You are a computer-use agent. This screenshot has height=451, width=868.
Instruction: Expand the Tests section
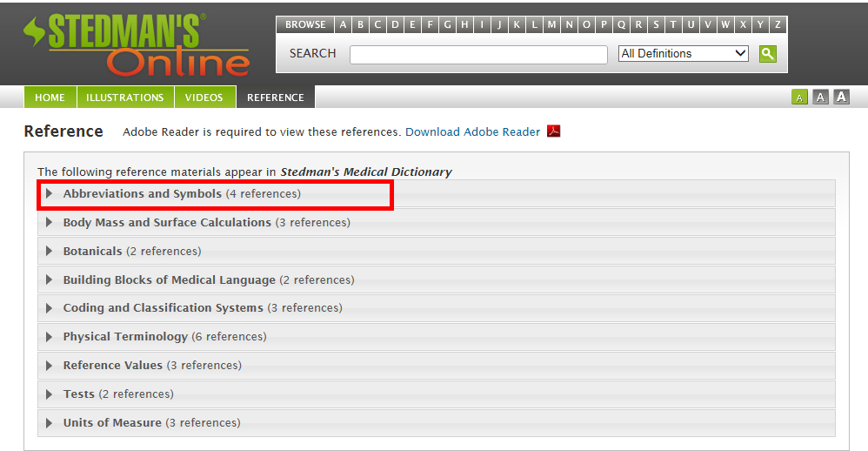point(437,394)
